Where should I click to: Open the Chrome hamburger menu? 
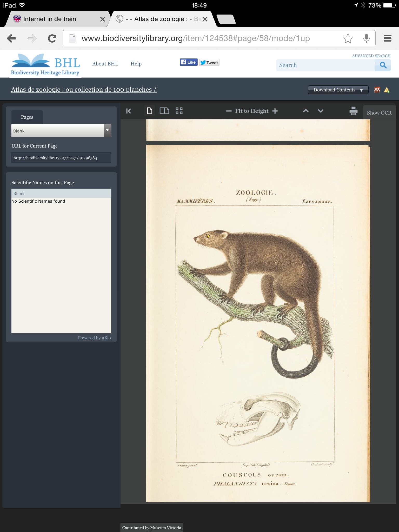[x=387, y=38]
